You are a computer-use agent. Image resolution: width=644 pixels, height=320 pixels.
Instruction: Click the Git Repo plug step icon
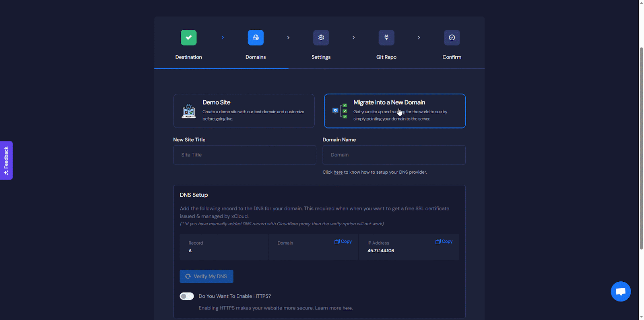(386, 37)
